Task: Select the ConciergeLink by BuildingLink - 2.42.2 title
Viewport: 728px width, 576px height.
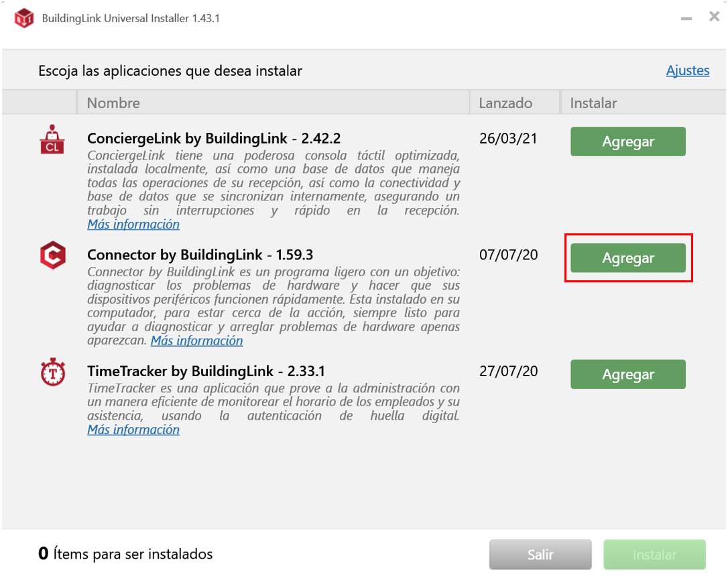Action: (x=214, y=138)
